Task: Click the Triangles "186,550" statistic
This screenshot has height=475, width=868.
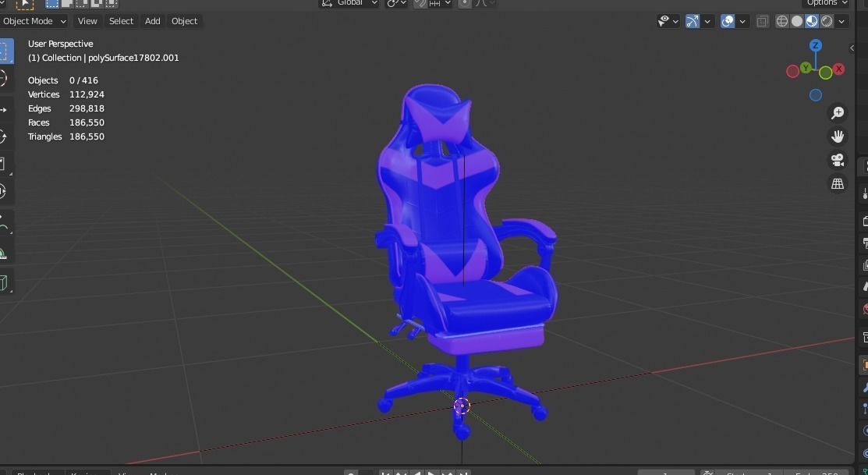Action: tap(87, 136)
